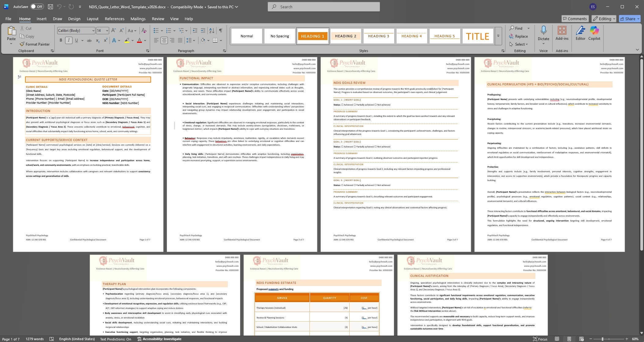The height and width of the screenshot is (342, 644).
Task: Expand the Styles gallery more arrow
Action: pos(498,36)
